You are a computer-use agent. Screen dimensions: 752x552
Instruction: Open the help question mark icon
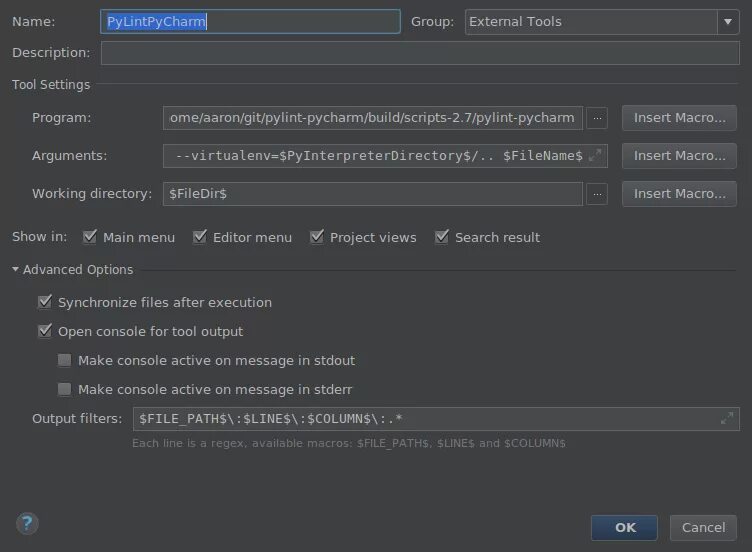[x=27, y=524]
